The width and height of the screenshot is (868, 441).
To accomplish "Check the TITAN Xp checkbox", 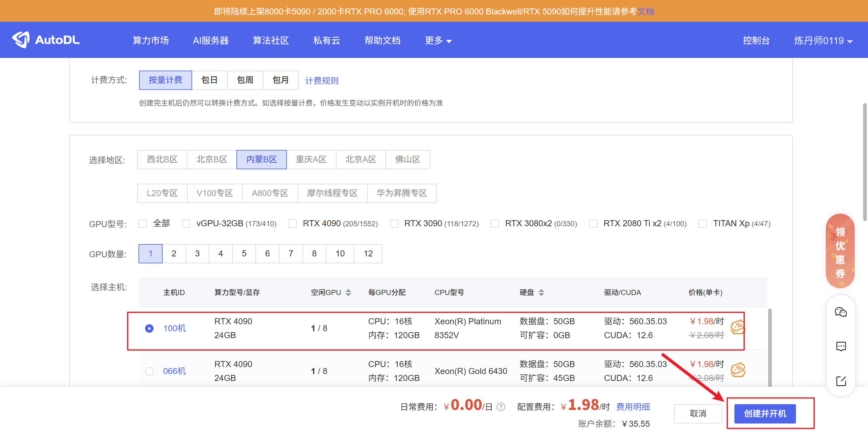I will (x=702, y=224).
